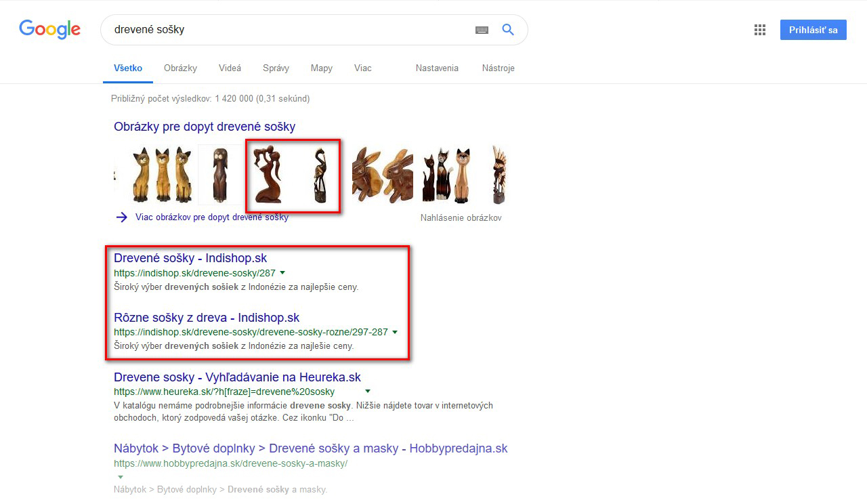Switch to the Videá tab
The width and height of the screenshot is (867, 504).
point(230,68)
